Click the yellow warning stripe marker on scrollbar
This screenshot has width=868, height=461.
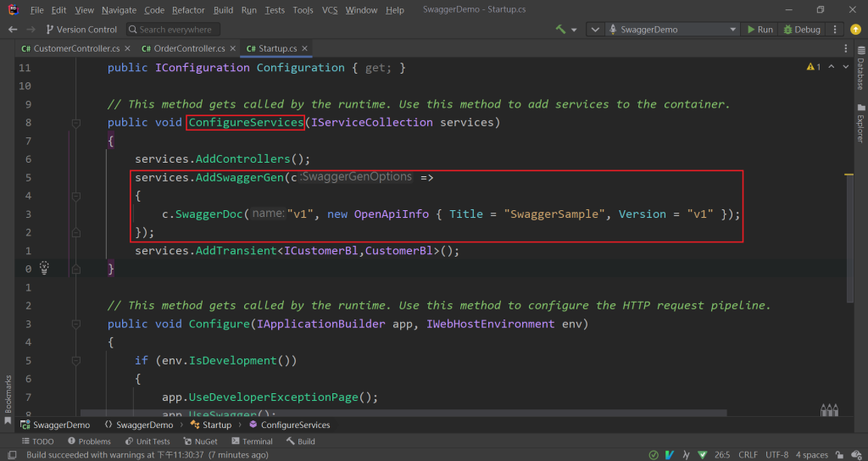pos(849,175)
